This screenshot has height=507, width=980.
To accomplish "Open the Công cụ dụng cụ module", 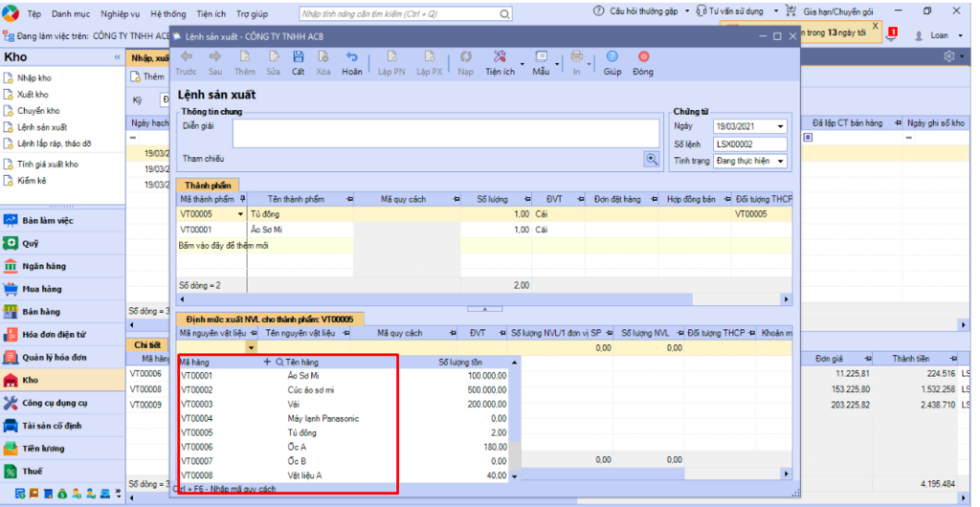I will 62,403.
